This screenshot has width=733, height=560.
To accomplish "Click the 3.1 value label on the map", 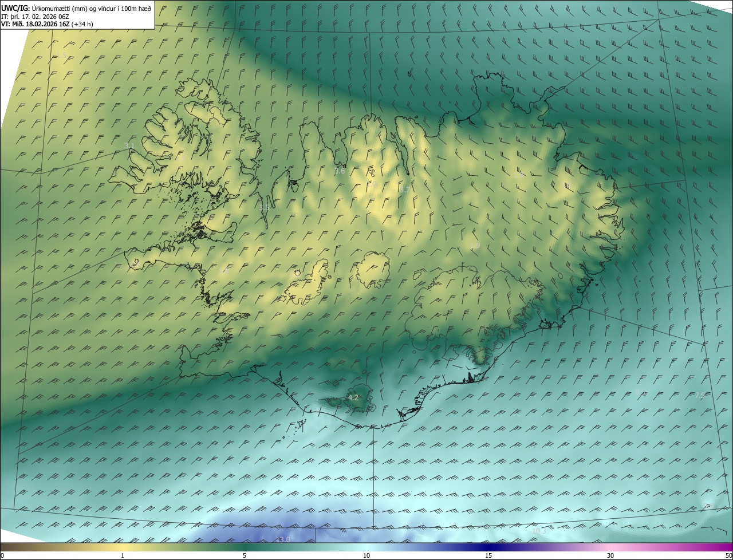I will (129, 146).
